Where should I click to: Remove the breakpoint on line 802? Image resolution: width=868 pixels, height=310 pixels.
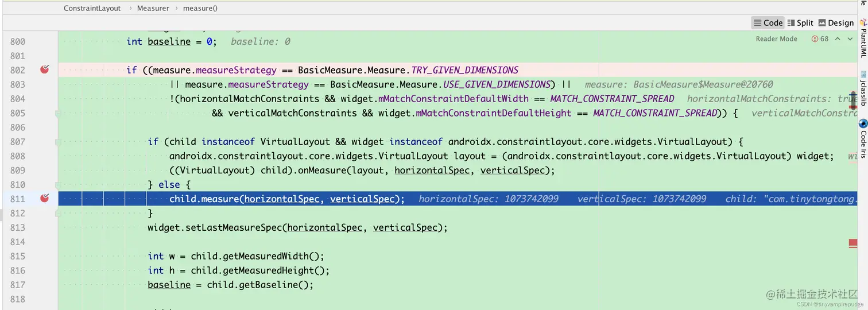pyautogui.click(x=45, y=69)
